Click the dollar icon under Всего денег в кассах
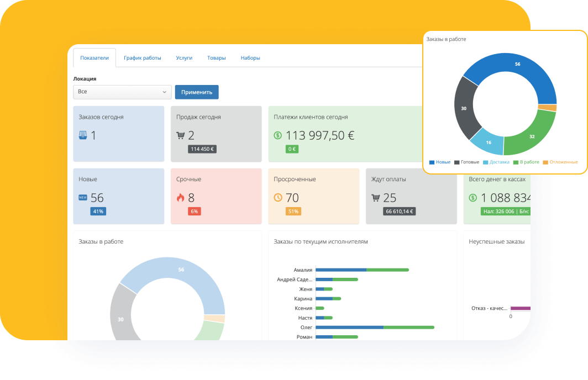Image resolution: width=588 pixels, height=380 pixels. pyautogui.click(x=473, y=198)
